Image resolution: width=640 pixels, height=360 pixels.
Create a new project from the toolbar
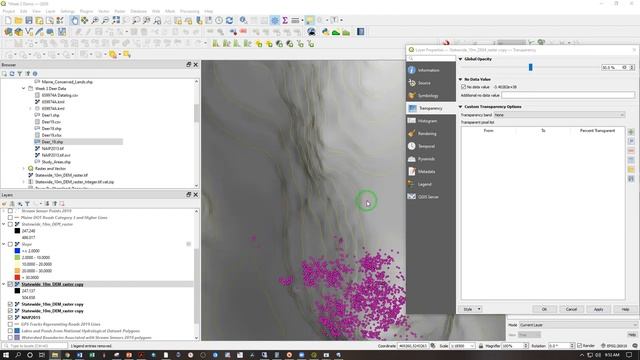[x=8, y=20]
